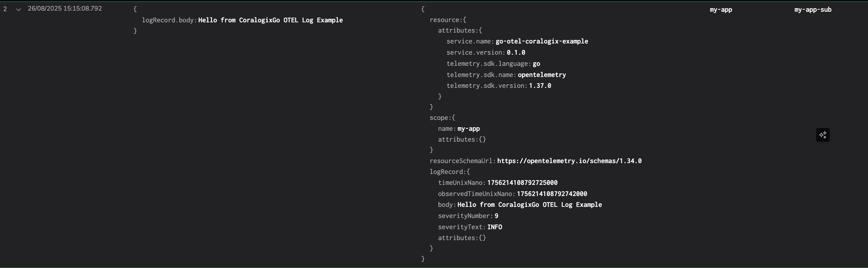The width and height of the screenshot is (868, 268).
Task: Click scope name value my-app
Action: coord(468,128)
